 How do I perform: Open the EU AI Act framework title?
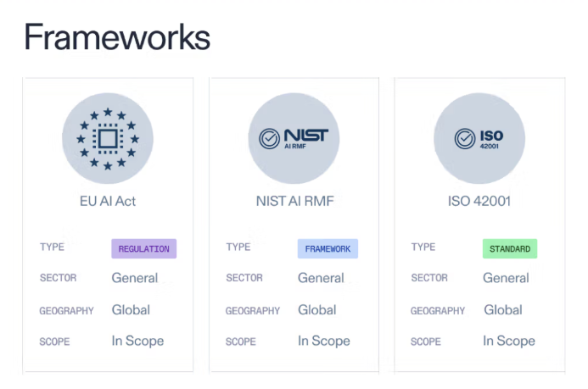(x=108, y=201)
